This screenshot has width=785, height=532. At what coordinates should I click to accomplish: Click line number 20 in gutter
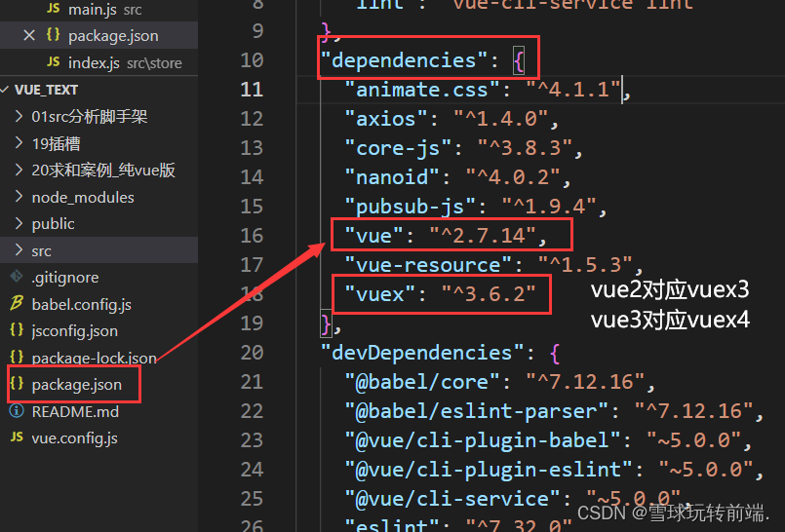pos(252,353)
